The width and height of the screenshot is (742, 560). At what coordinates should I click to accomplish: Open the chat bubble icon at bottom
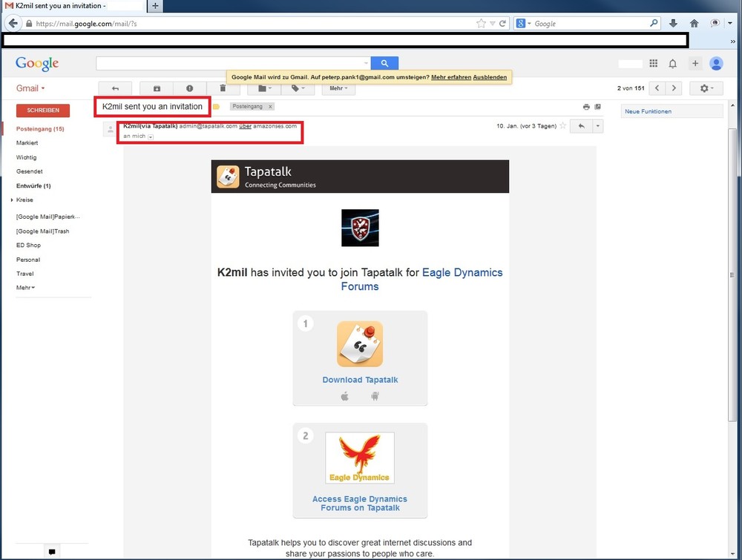[x=52, y=552]
